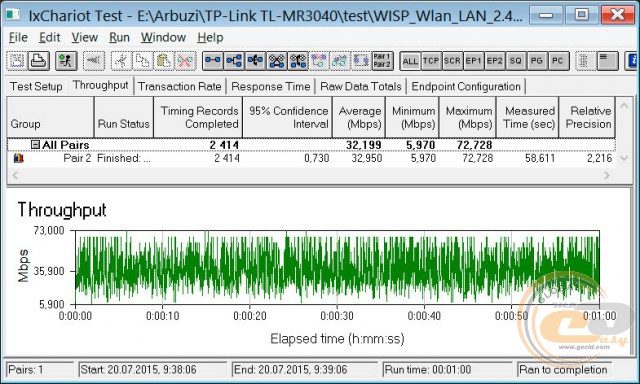Click the dotted grid columns icon
Image resolution: width=640 pixels, height=384 pixels.
(x=585, y=61)
